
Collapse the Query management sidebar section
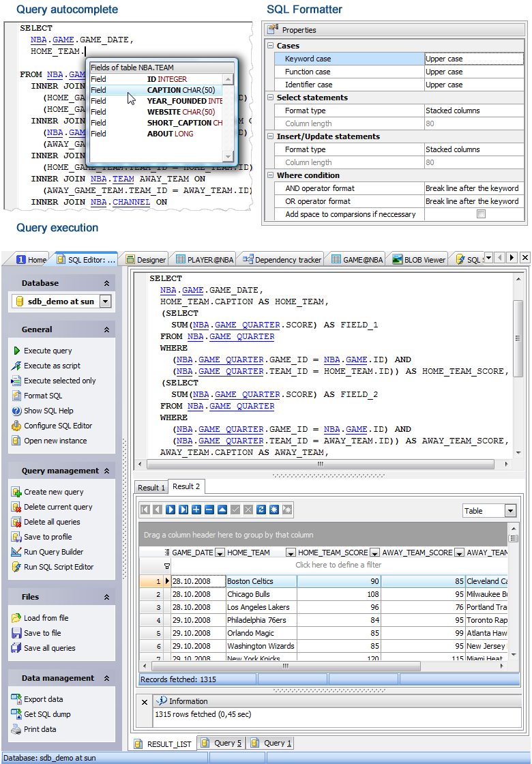(x=106, y=471)
